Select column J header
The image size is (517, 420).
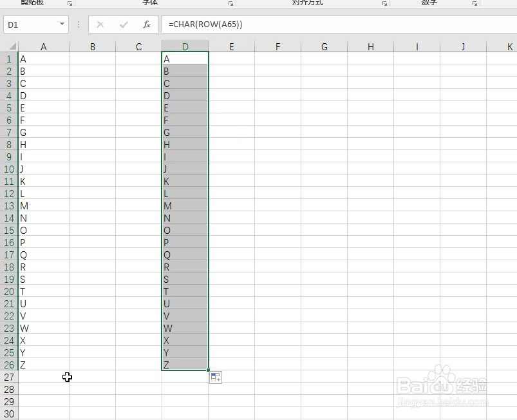coord(464,46)
